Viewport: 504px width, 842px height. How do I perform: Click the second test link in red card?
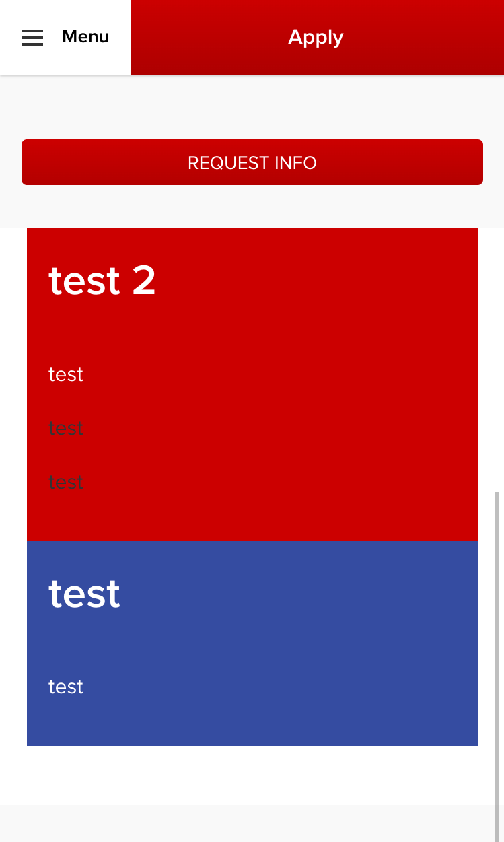65,428
